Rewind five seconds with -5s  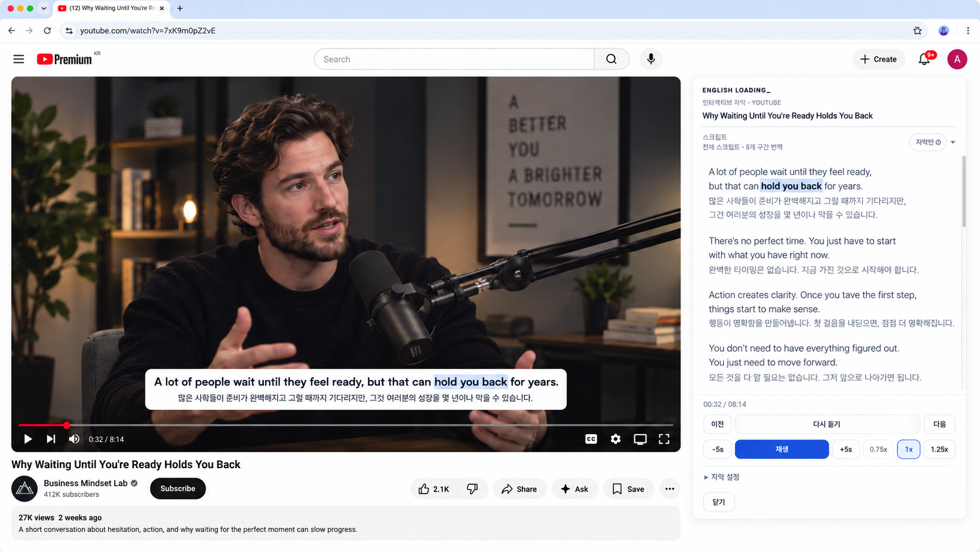717,449
